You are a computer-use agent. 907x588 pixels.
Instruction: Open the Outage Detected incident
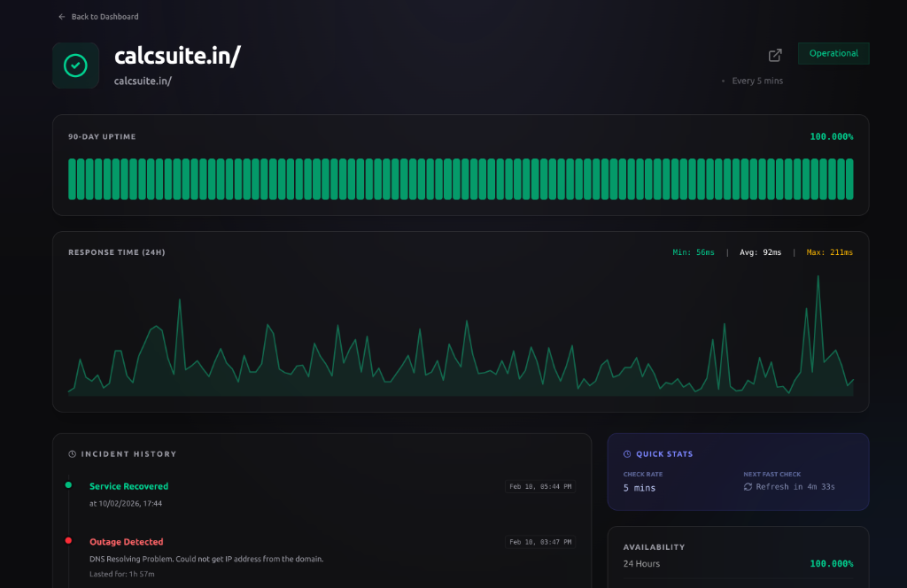[x=126, y=542]
